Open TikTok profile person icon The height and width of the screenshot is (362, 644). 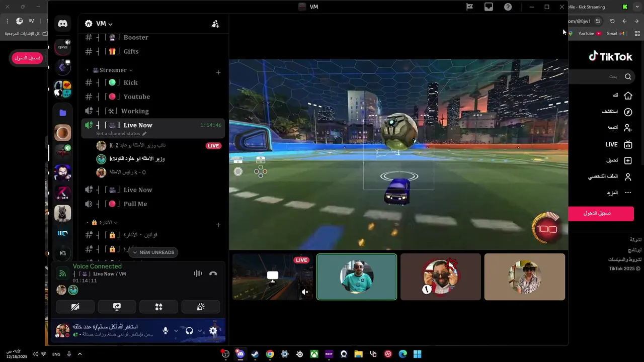pos(628,177)
